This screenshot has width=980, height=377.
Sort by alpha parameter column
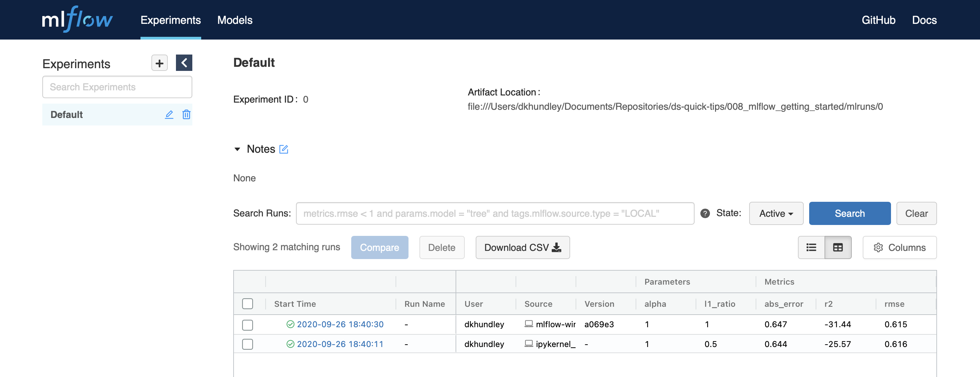(655, 304)
